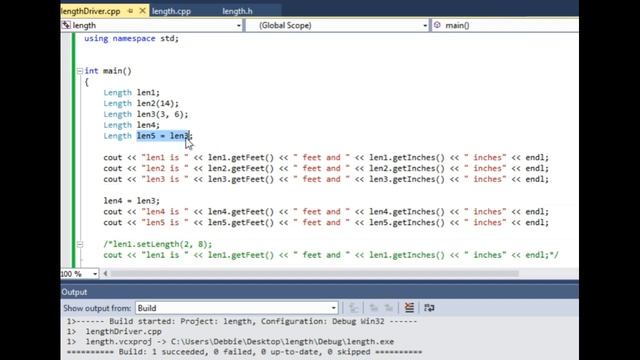The image size is (640, 360).
Task: Click the Find Message in Code icon
Action: pyautogui.click(x=353, y=308)
